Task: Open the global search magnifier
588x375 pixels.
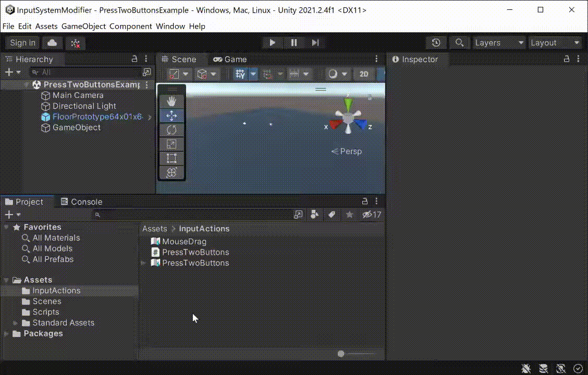Action: coord(459,43)
